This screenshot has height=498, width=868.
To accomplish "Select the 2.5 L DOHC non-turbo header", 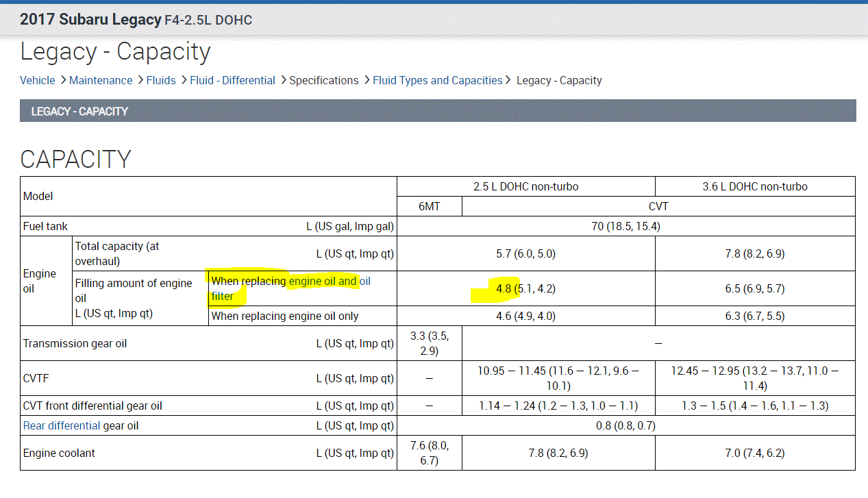I will coord(525,186).
